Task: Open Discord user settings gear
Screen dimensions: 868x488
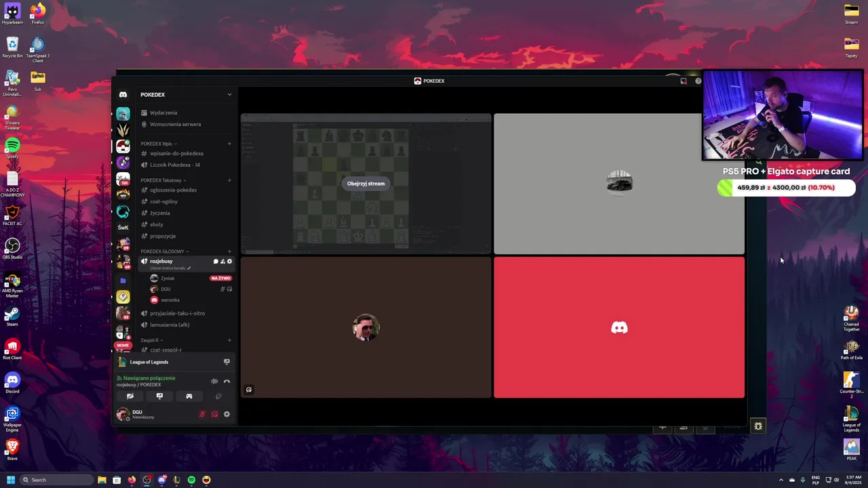Action: click(226, 414)
